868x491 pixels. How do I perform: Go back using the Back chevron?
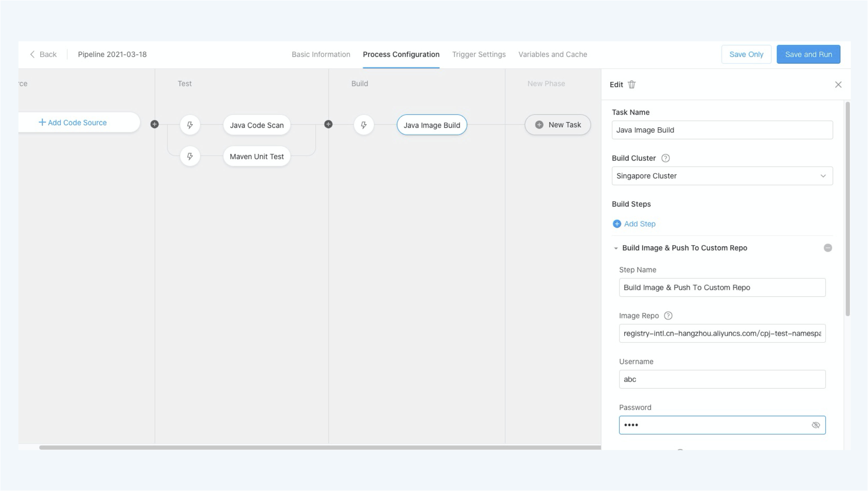pos(33,54)
